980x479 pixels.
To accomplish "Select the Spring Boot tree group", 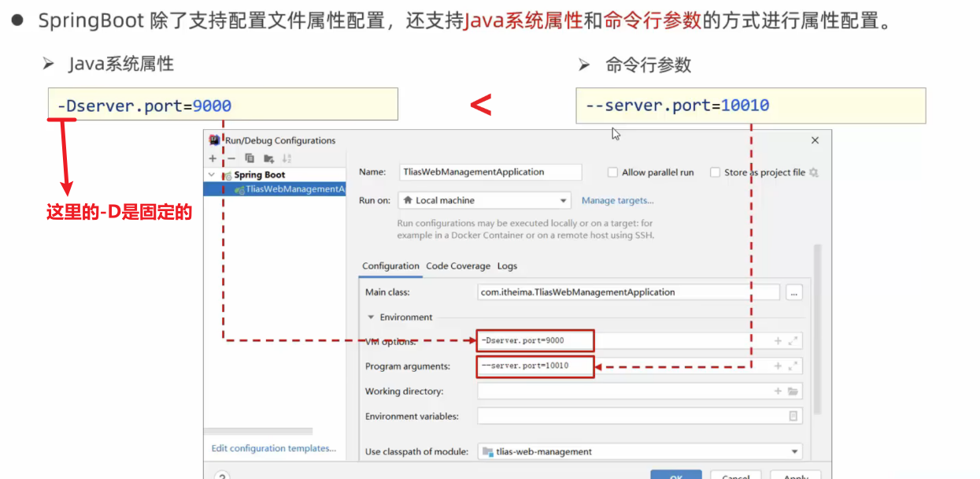I will (x=259, y=175).
